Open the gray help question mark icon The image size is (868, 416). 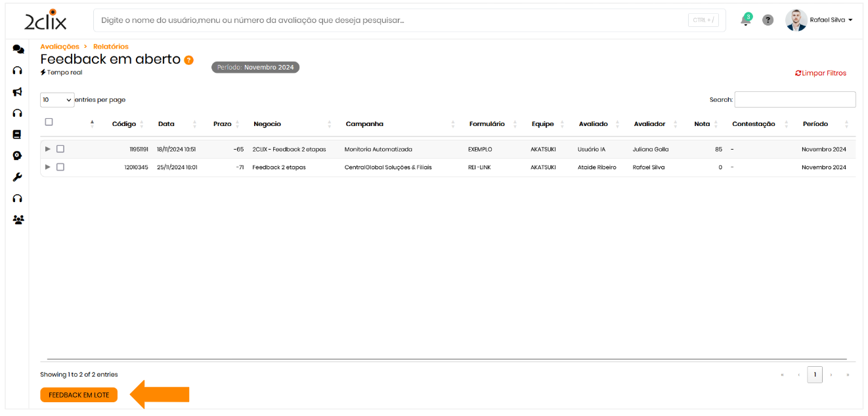click(768, 20)
